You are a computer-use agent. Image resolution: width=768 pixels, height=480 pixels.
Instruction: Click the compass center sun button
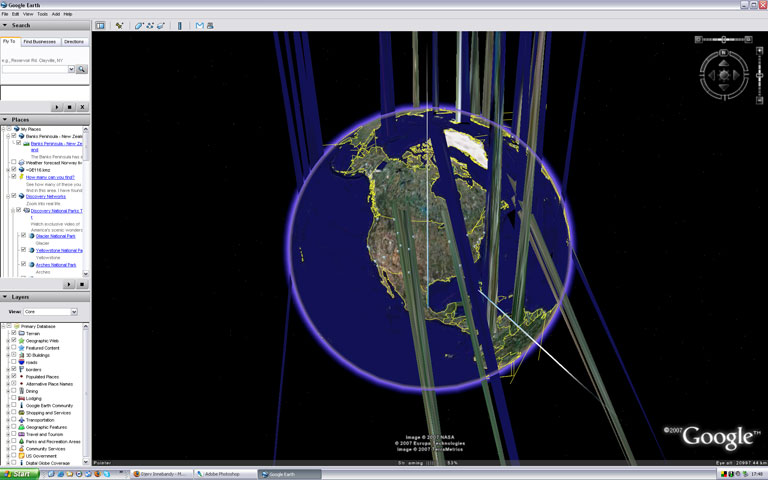pos(724,75)
